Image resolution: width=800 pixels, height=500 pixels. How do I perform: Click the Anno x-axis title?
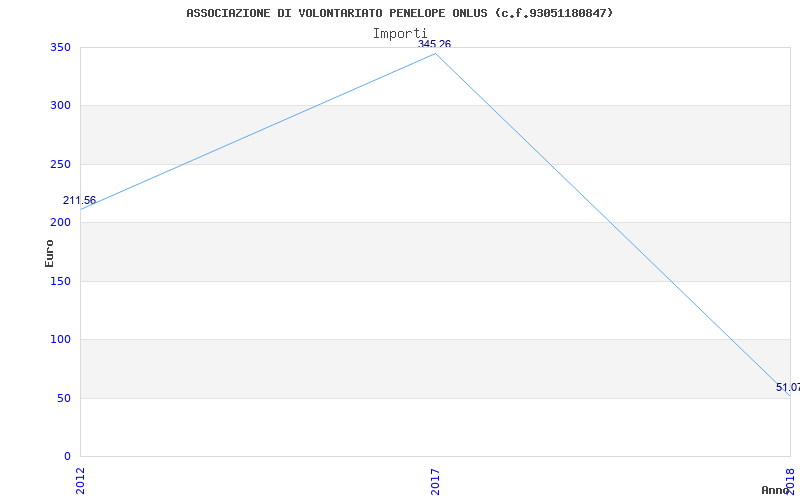[776, 490]
